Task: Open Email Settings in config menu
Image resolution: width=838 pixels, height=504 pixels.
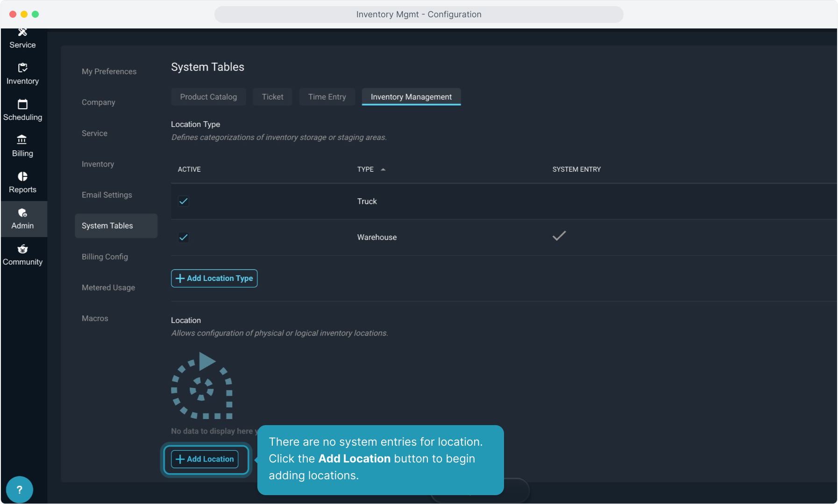Action: [107, 195]
